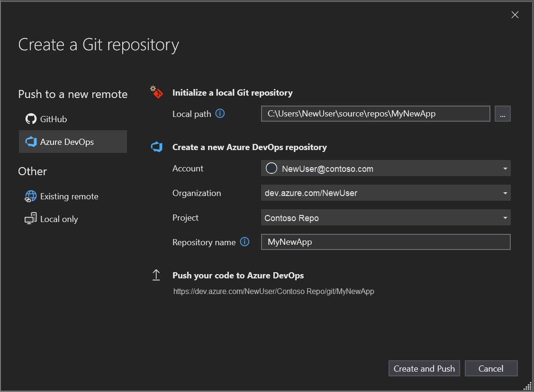Click the Azure DevOps section header icon

pyautogui.click(x=156, y=147)
